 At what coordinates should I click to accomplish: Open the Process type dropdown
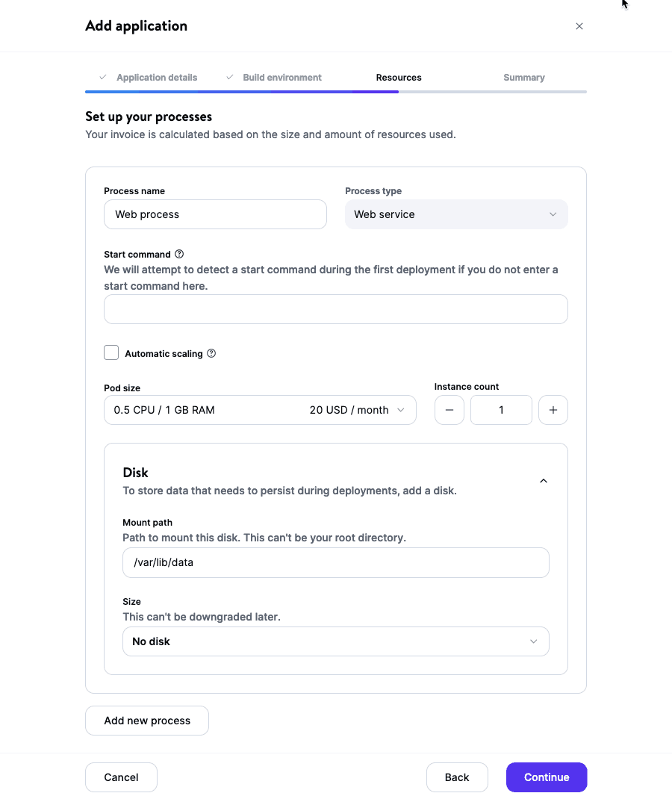coord(456,214)
